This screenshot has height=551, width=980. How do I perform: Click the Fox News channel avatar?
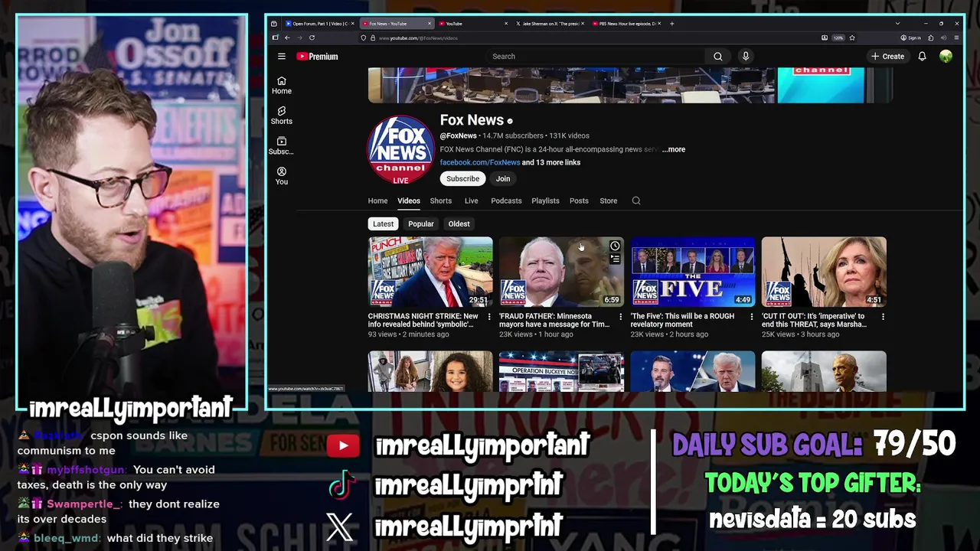400,150
